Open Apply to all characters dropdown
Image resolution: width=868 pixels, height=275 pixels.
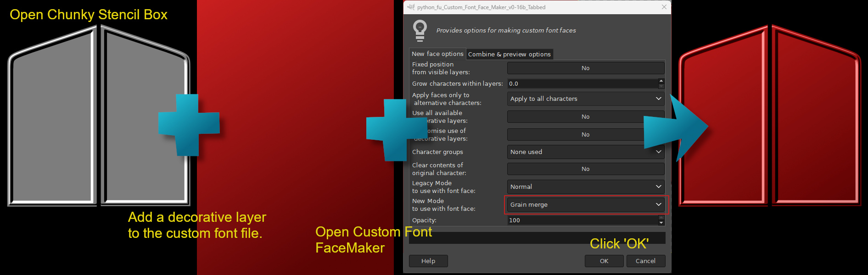click(x=585, y=99)
